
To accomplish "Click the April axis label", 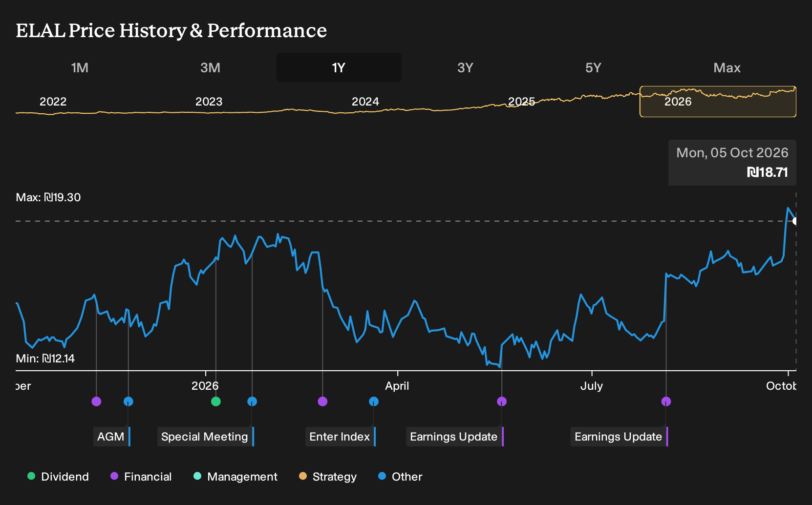I will point(397,386).
